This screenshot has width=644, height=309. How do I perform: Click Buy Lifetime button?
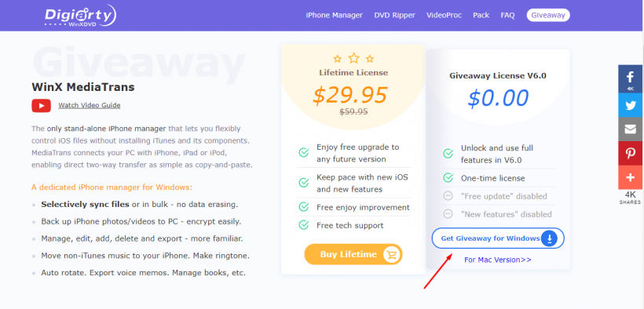click(x=353, y=254)
